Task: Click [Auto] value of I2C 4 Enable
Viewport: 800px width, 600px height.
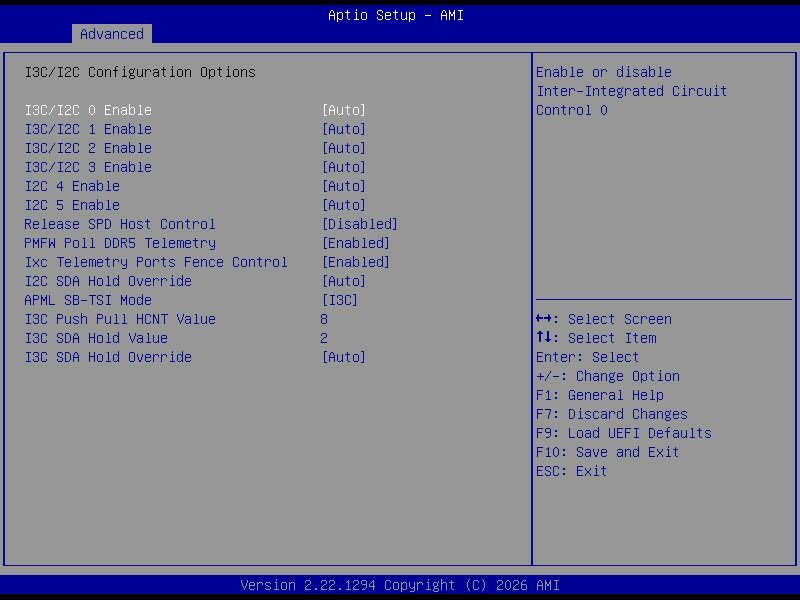Action: coord(344,186)
